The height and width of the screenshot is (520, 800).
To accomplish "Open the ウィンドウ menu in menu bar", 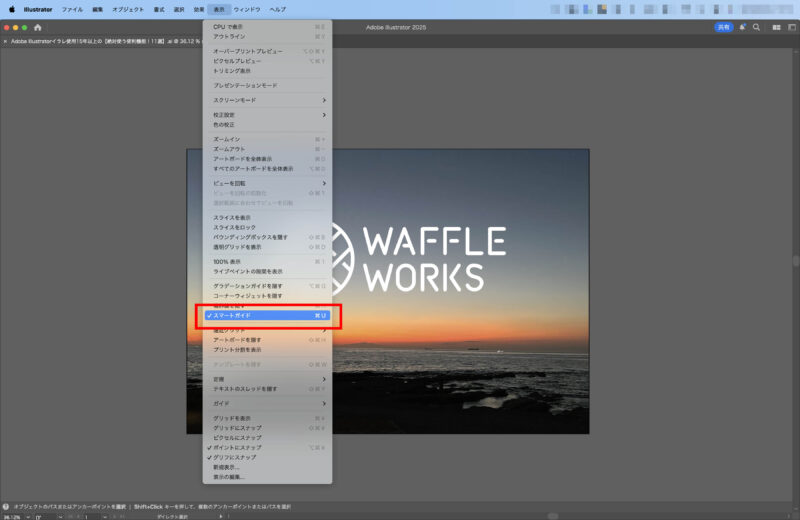I will click(x=247, y=9).
